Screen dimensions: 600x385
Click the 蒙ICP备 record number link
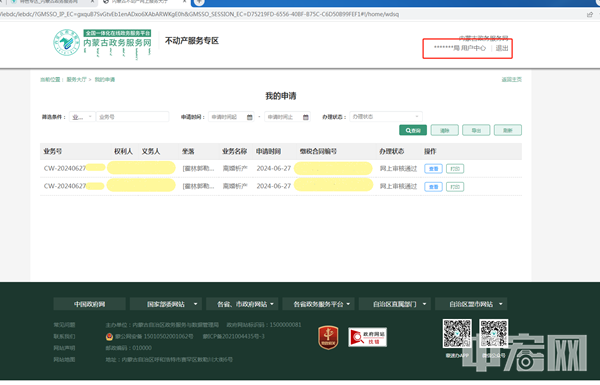pos(233,336)
